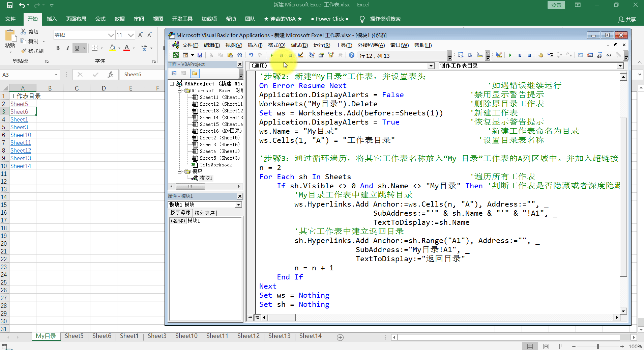Image resolution: width=644 pixels, height=350 pixels.
Task: Open the 运行(R) menu in VBA editor
Action: coord(322,45)
